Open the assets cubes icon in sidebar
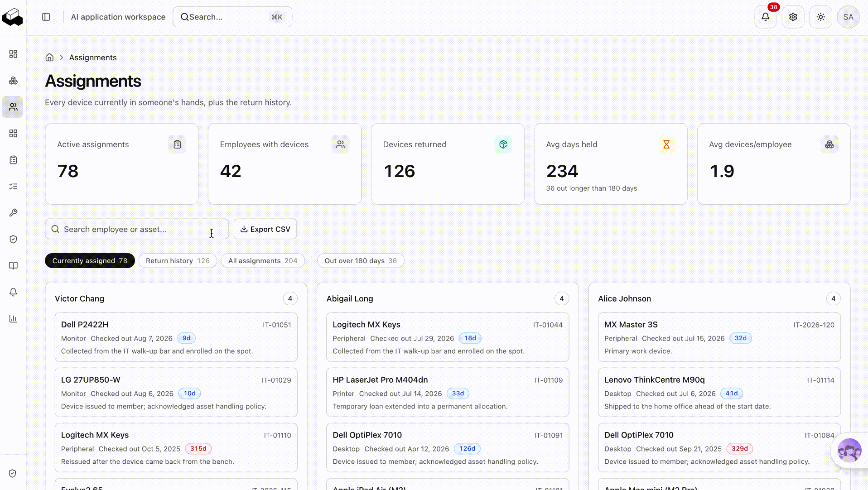 [x=13, y=81]
